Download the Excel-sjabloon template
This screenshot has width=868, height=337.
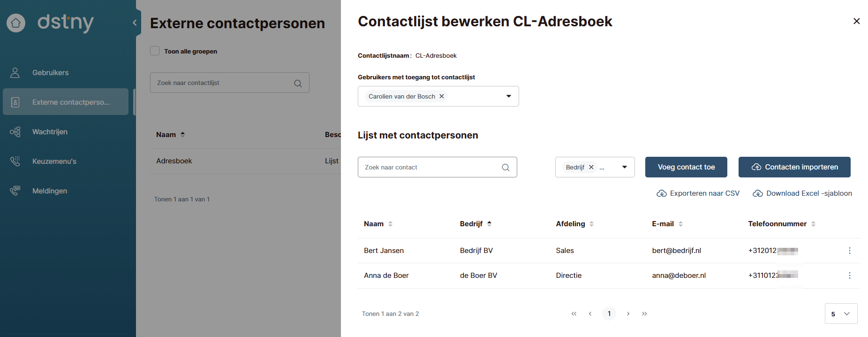(802, 193)
